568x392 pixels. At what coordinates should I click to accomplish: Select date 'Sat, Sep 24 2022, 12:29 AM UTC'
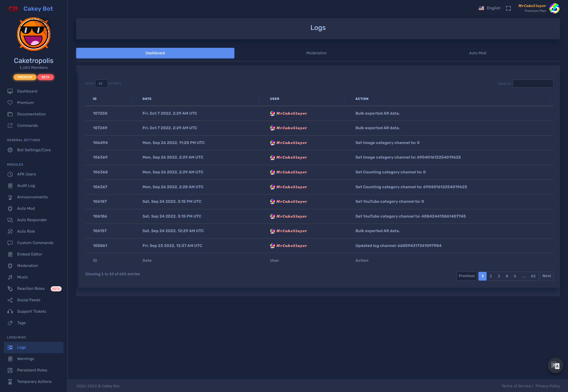173,231
